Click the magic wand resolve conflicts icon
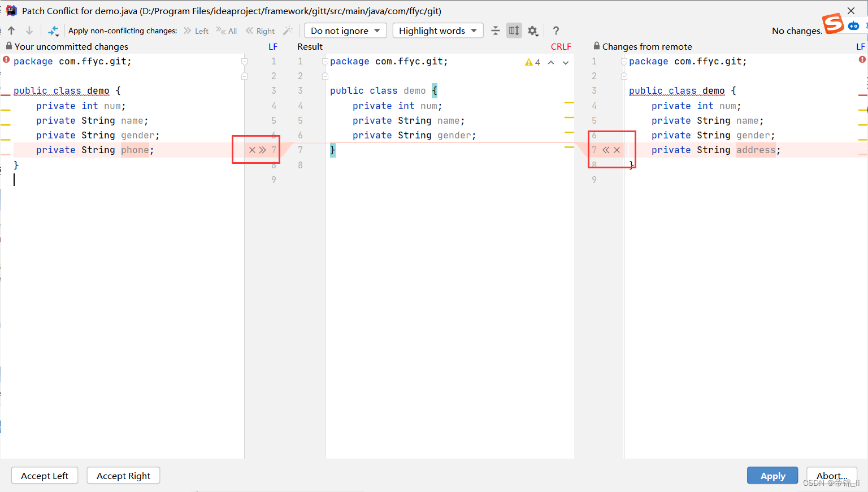The height and width of the screenshot is (492, 868). (x=288, y=31)
